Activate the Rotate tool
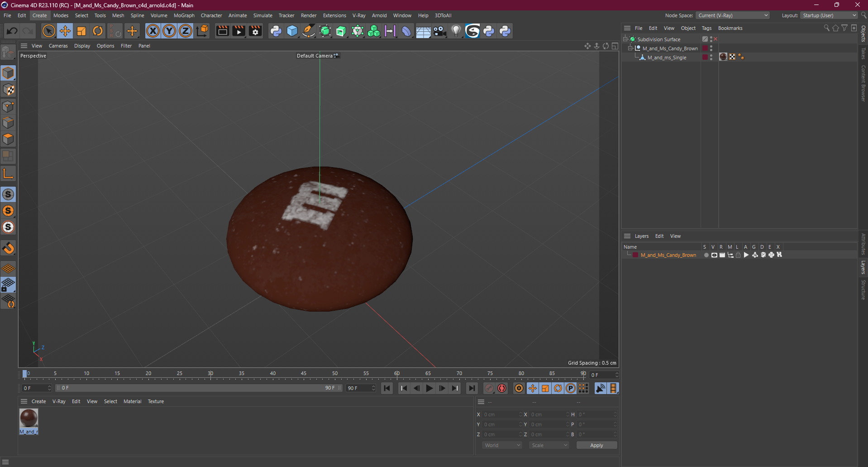The width and height of the screenshot is (868, 467). click(98, 31)
